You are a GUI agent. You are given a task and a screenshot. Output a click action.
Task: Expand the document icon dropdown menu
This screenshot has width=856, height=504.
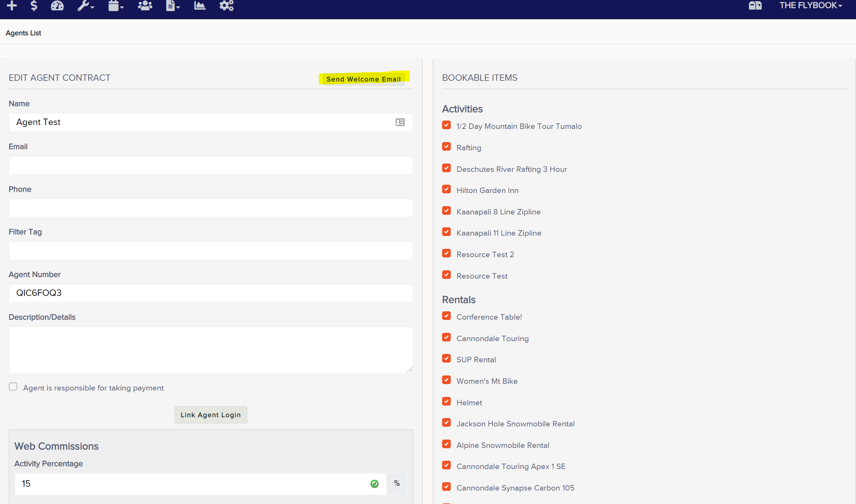tap(173, 5)
